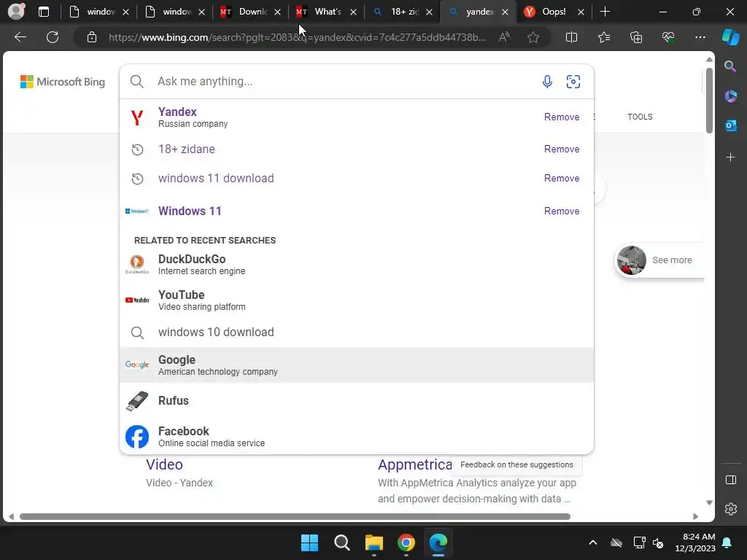Add a sidebar app with plus icon
The height and width of the screenshot is (560, 747).
[730, 157]
